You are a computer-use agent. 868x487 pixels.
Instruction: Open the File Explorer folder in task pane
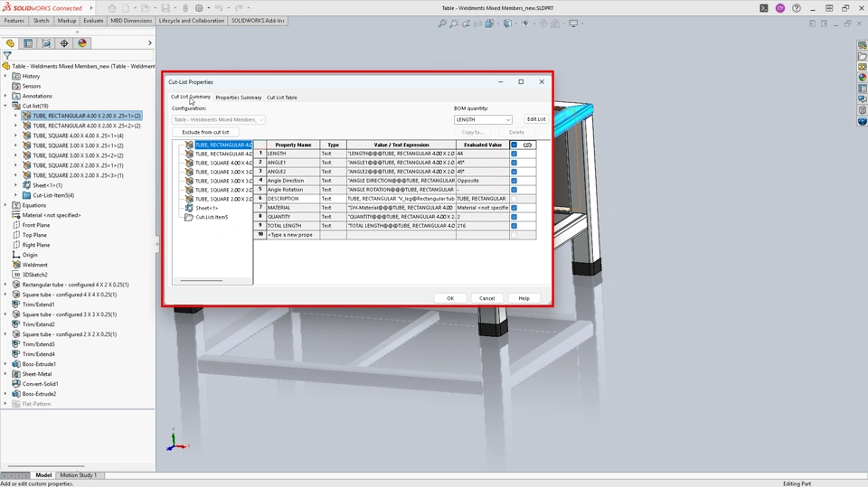point(863,56)
